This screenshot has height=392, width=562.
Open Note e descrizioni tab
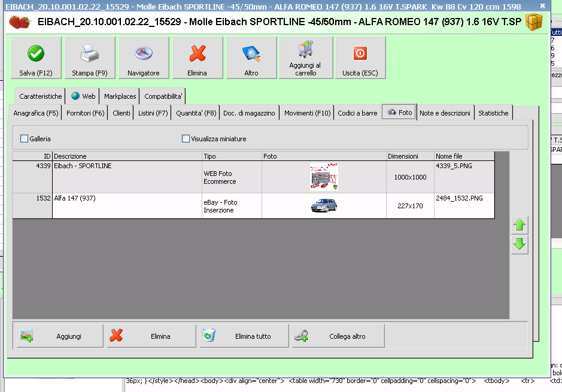(x=445, y=113)
